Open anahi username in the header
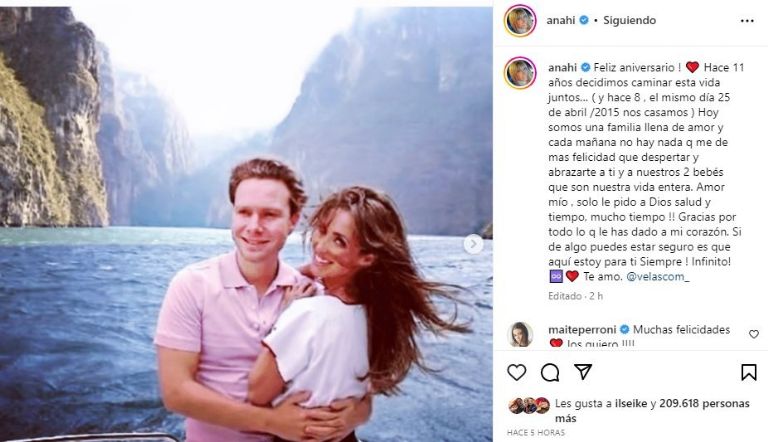The height and width of the screenshot is (442, 768). tap(561, 21)
